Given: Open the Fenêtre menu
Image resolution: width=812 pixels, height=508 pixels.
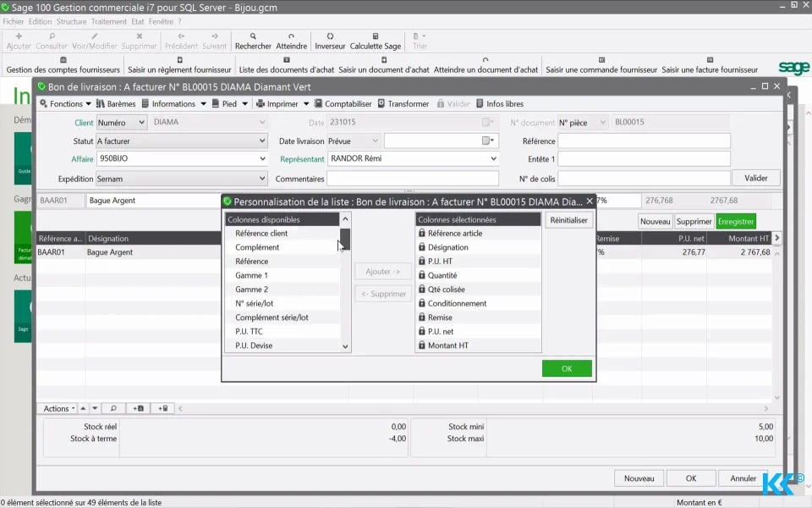Looking at the screenshot, I should 161,22.
